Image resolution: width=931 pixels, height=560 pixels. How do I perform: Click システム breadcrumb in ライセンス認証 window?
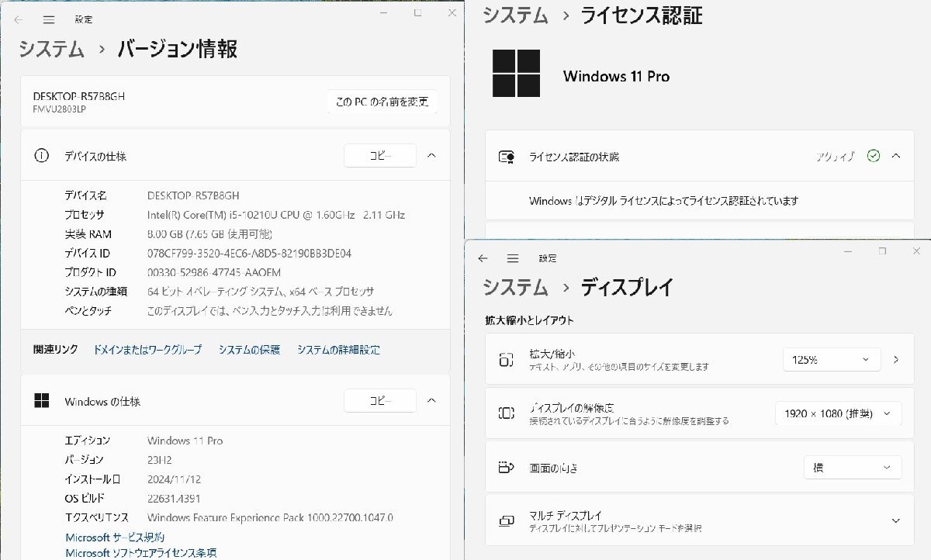(x=515, y=15)
